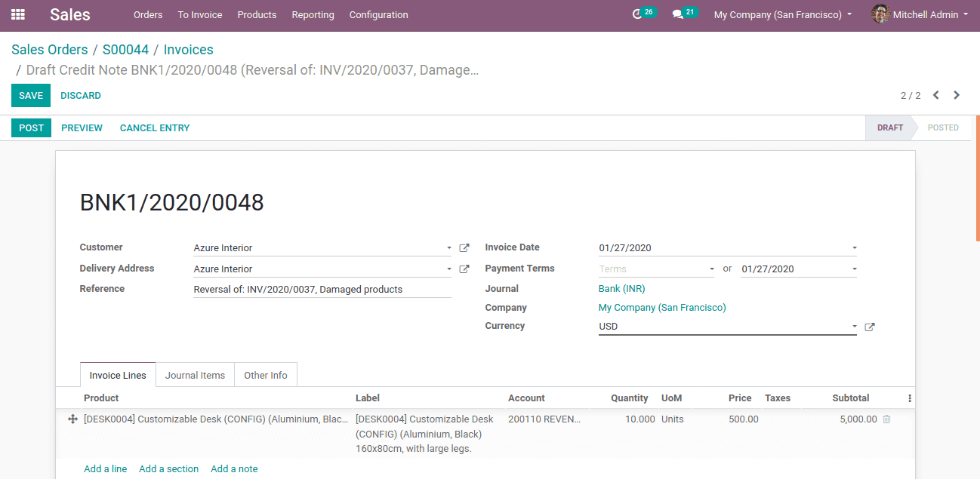The image size is (980, 479).
Task: Open My Company (San Francisco) switcher
Action: [783, 14]
